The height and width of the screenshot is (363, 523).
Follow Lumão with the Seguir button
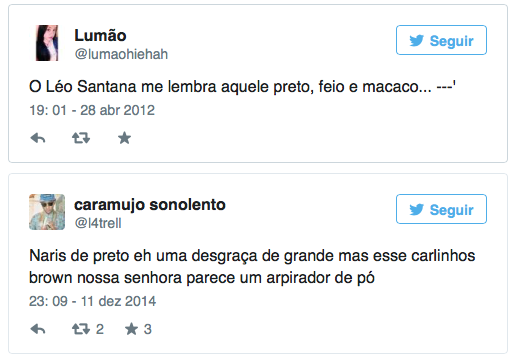pyautogui.click(x=441, y=40)
